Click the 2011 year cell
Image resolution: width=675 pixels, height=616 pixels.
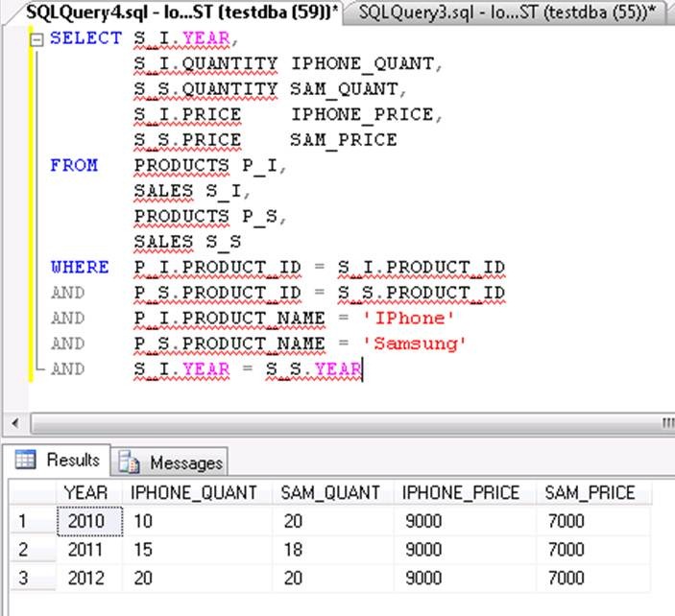89,550
